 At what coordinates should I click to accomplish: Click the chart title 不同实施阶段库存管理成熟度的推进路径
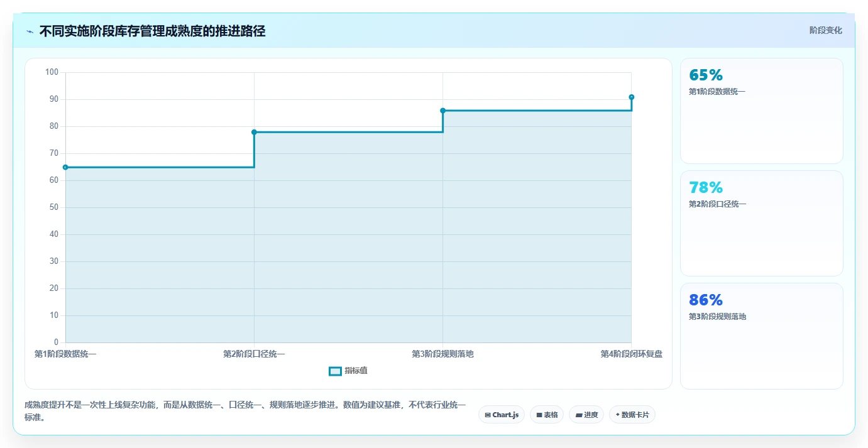pyautogui.click(x=152, y=31)
